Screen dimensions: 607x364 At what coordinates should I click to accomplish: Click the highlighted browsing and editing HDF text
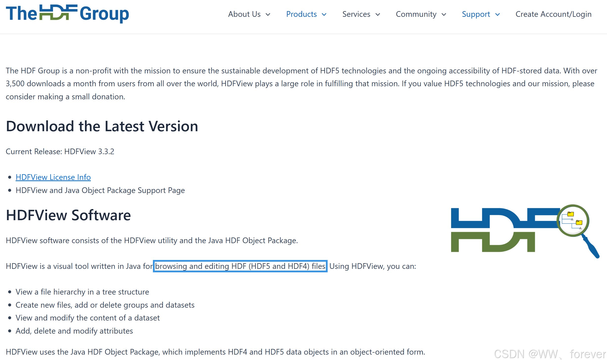click(240, 266)
